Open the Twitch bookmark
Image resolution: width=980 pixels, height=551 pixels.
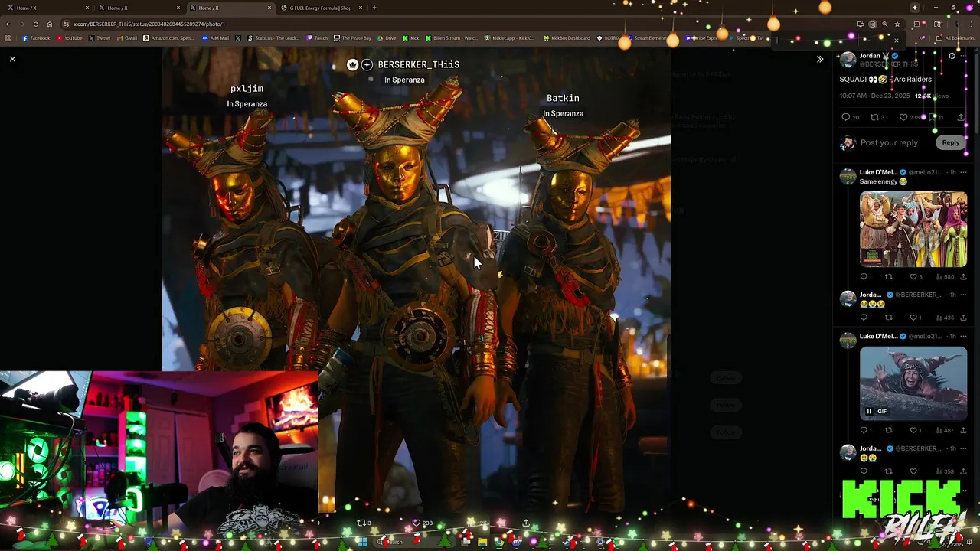pos(317,38)
